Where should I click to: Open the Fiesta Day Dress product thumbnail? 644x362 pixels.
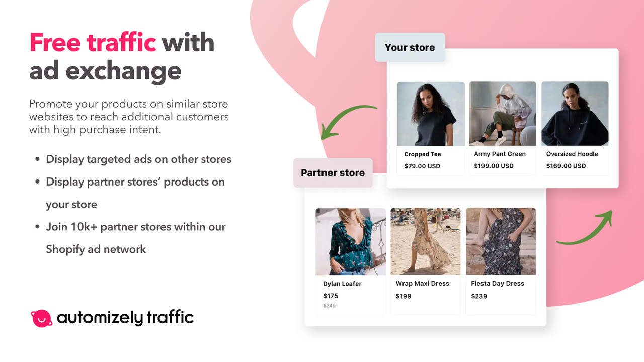tap(501, 241)
